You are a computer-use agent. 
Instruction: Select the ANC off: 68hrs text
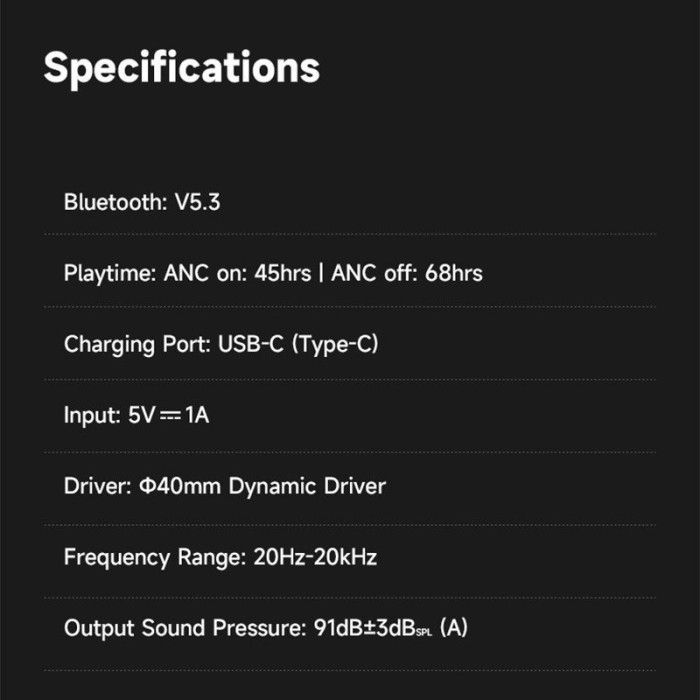(407, 273)
